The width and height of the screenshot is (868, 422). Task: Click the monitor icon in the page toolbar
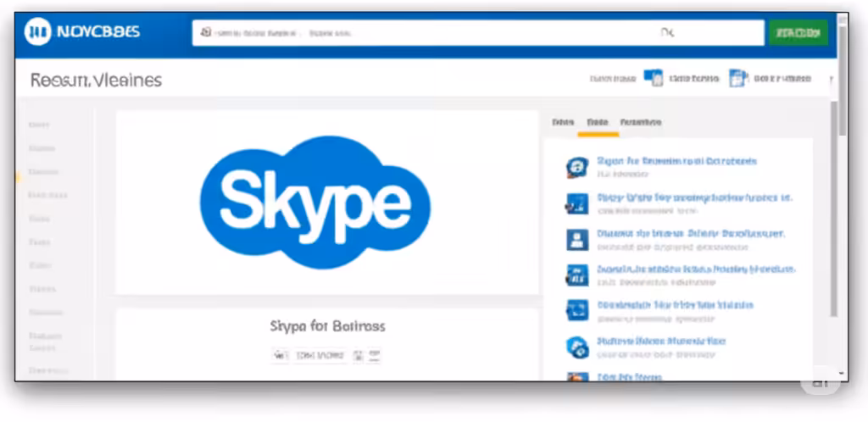(x=654, y=79)
